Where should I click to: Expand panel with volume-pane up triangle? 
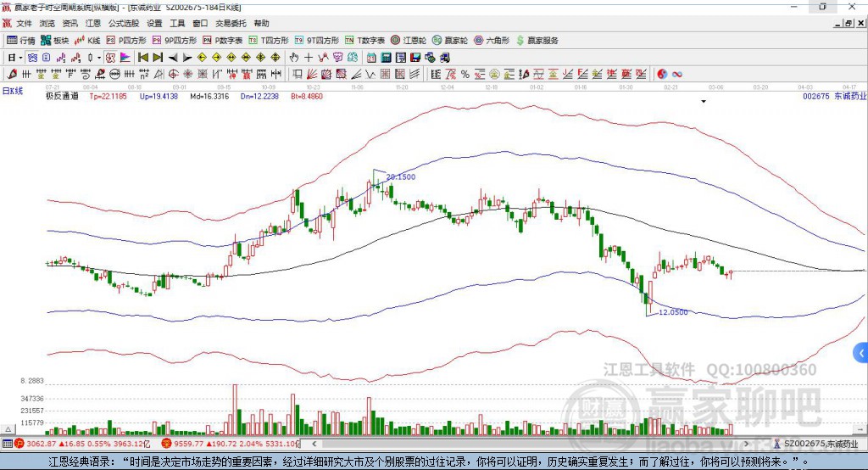[x=8, y=429]
